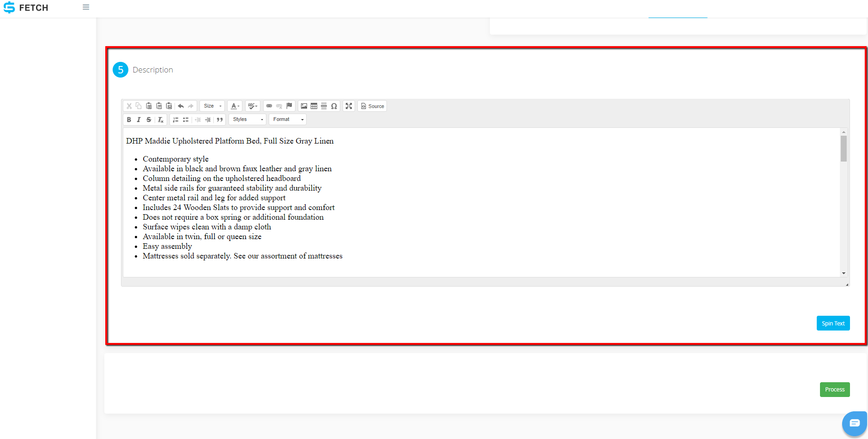Viewport: 868px width, 439px height.
Task: Click 'Easy assembly' bullet text
Action: (167, 246)
